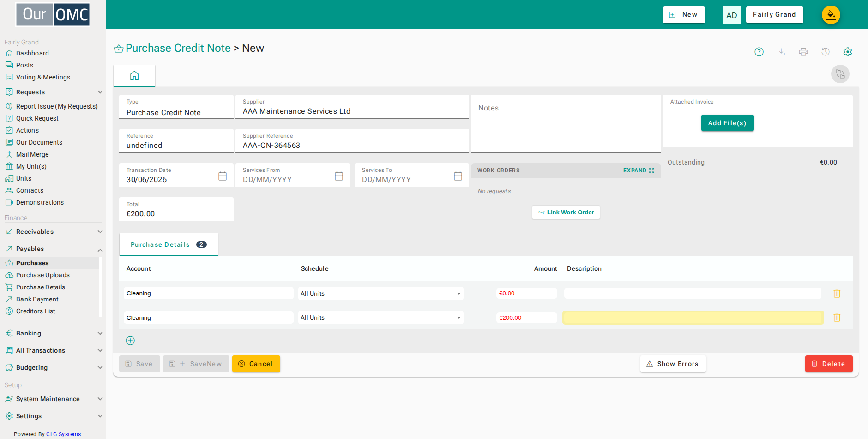The width and height of the screenshot is (868, 439).
Task: Delete the €200.00 Cleaning line with the trash icon
Action: (x=837, y=317)
